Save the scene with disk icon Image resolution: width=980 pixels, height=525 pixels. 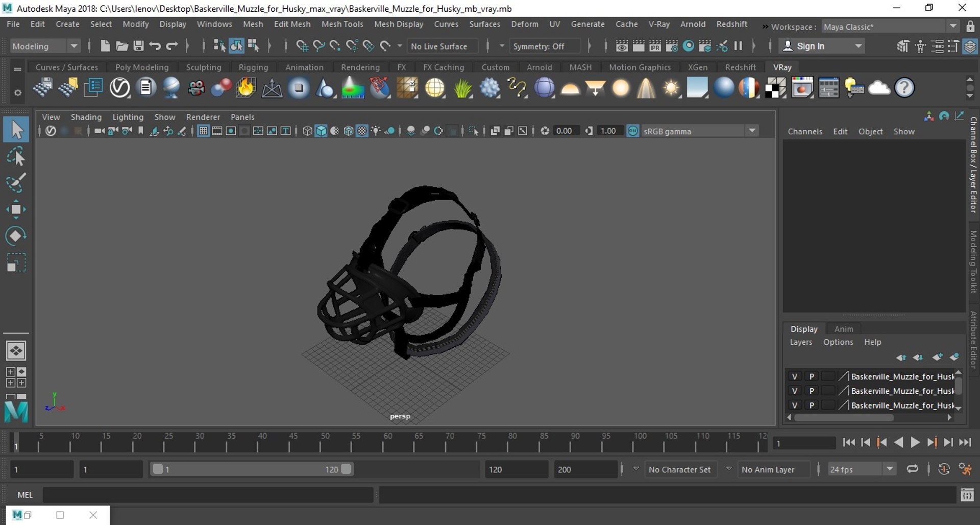tap(138, 46)
